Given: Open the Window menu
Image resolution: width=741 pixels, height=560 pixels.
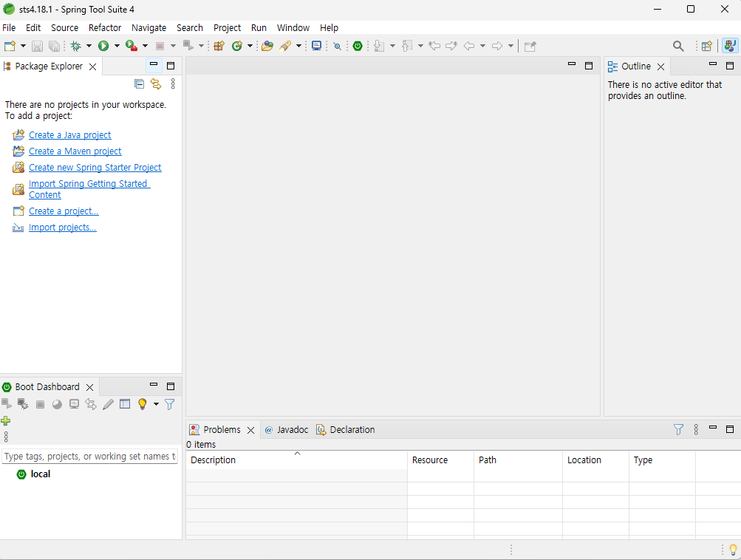Looking at the screenshot, I should (293, 28).
